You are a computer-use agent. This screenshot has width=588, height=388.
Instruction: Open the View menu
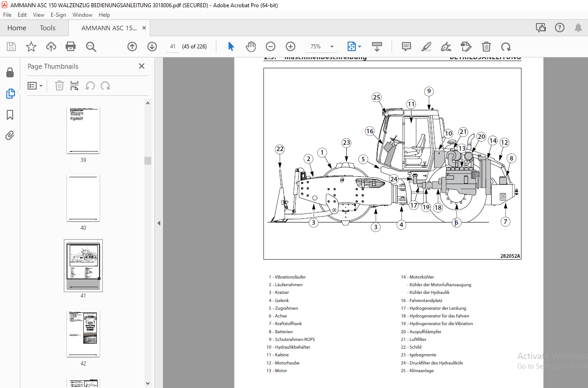38,15
